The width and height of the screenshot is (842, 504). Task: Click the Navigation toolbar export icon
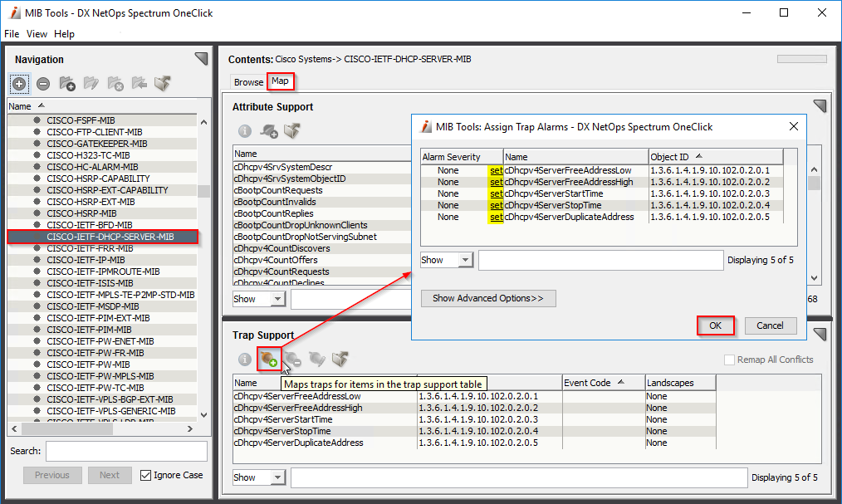point(163,84)
